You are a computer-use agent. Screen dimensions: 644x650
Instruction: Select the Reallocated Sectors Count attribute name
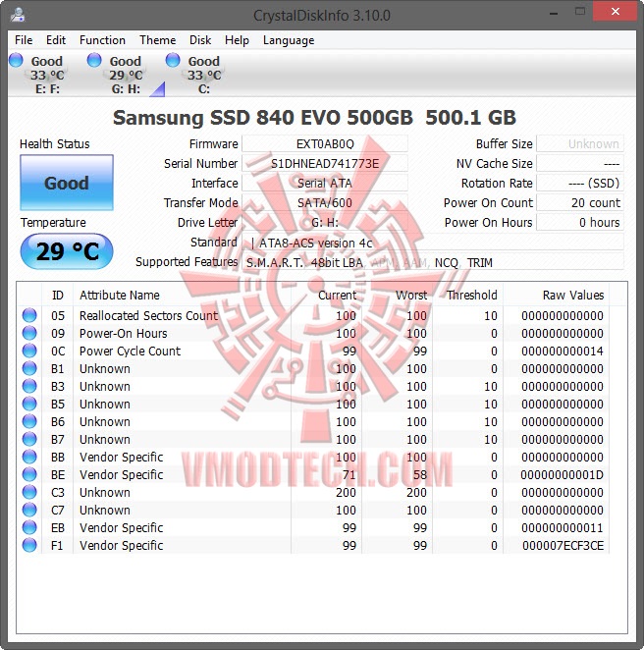pos(148,315)
